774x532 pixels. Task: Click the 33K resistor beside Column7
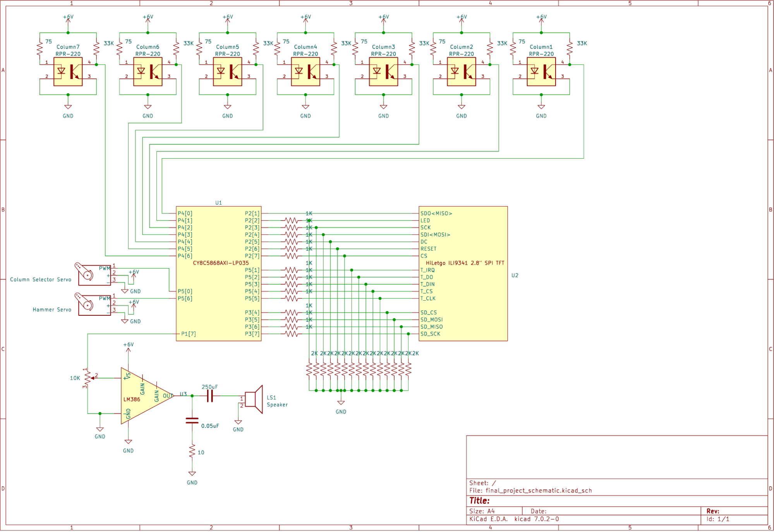(x=96, y=49)
